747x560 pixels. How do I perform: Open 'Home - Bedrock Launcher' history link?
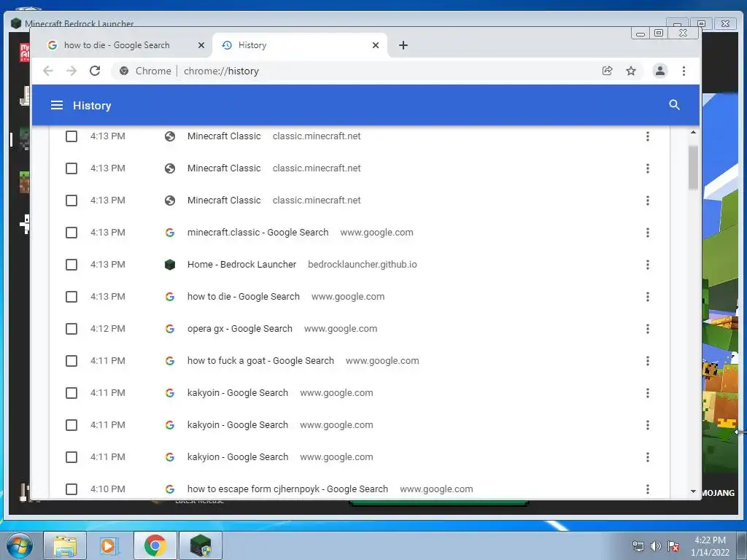pos(241,264)
